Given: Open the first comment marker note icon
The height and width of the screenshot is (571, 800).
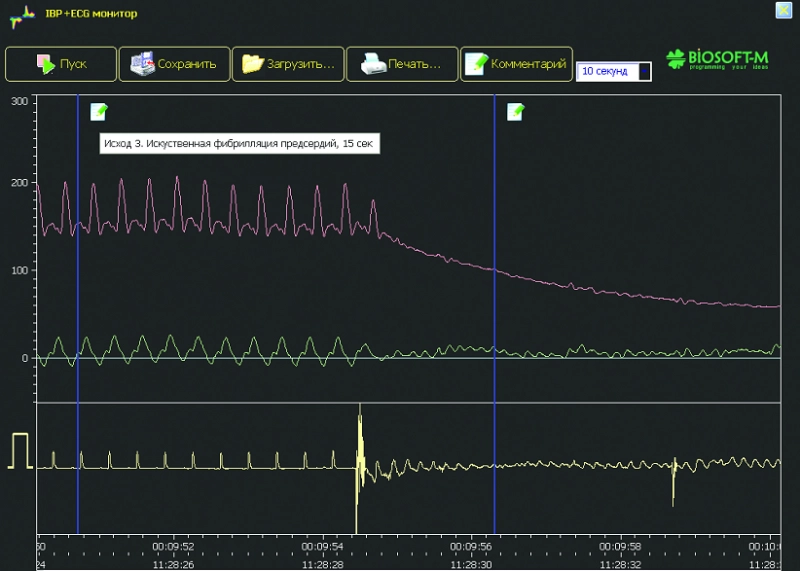Looking at the screenshot, I should click(99, 111).
